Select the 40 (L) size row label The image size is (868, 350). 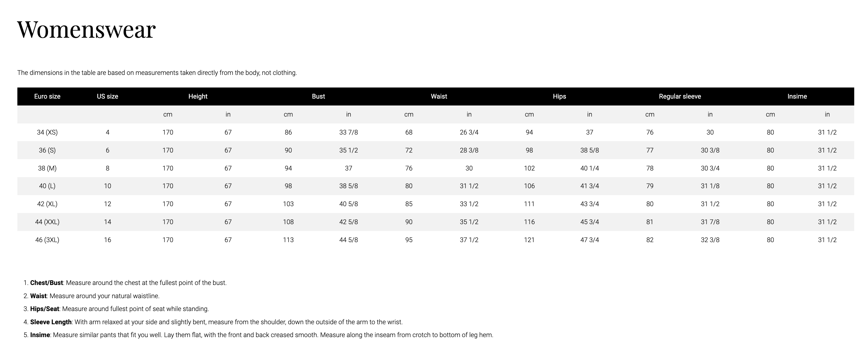click(47, 186)
